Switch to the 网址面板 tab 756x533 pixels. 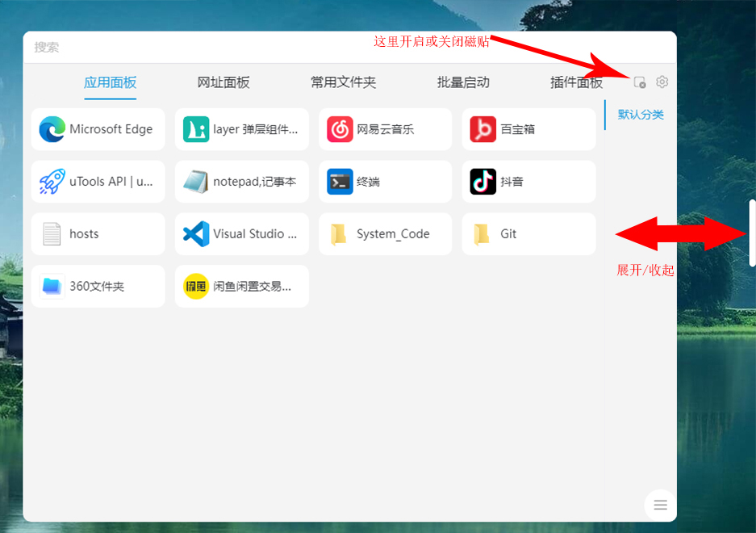pos(223,82)
